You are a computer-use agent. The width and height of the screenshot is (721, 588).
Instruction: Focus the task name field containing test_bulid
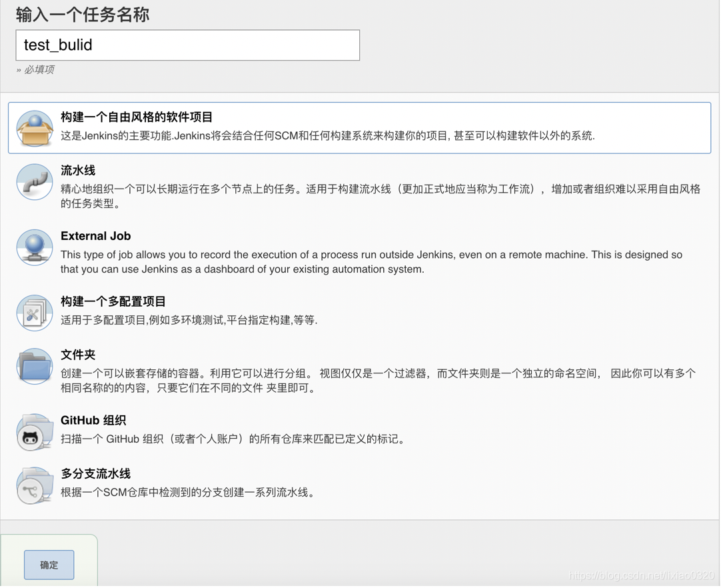click(x=188, y=45)
